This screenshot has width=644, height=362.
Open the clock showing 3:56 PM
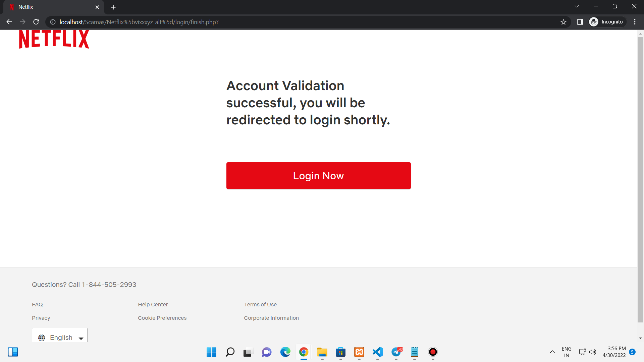614,352
